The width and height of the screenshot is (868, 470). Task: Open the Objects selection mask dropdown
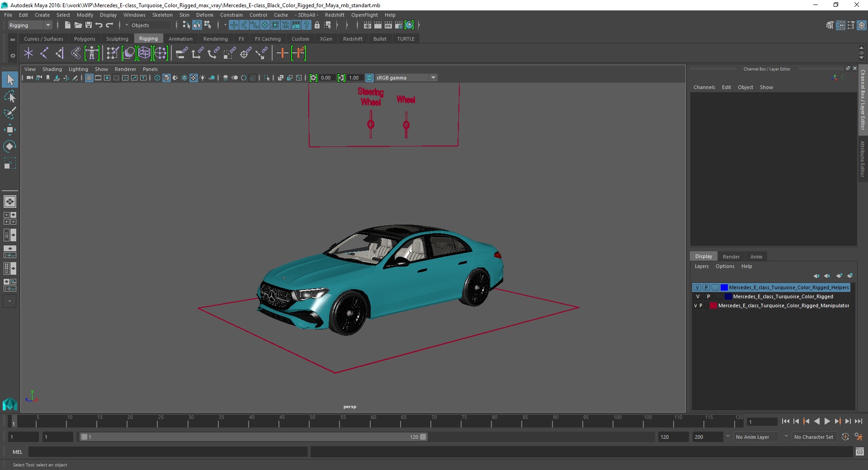(x=149, y=25)
